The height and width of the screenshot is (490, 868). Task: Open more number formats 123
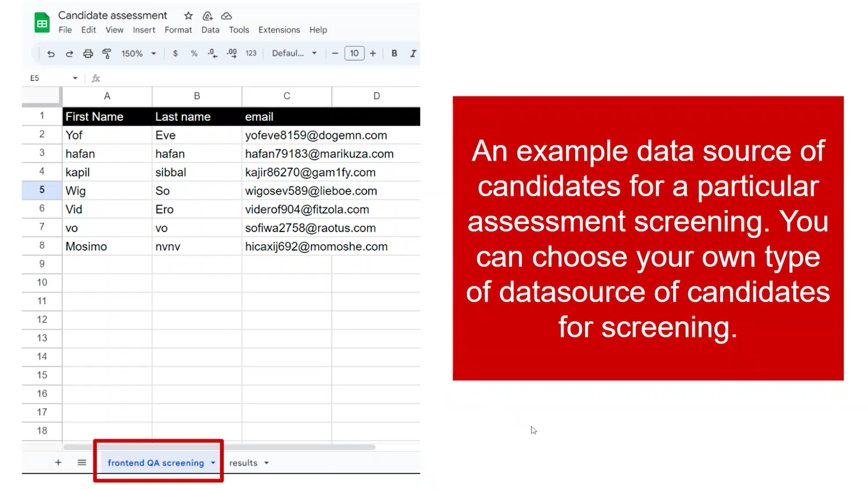point(251,53)
